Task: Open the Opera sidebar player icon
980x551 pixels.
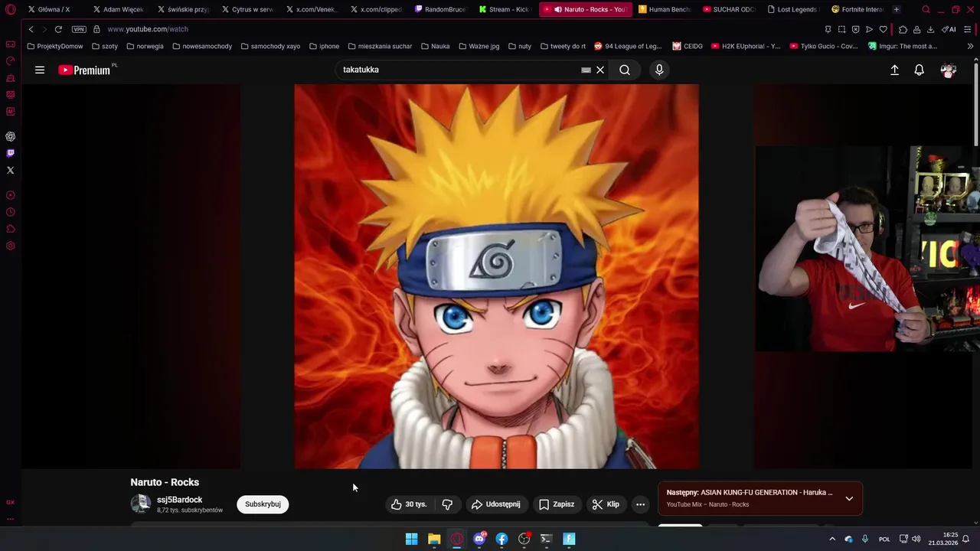Action: click(x=11, y=195)
